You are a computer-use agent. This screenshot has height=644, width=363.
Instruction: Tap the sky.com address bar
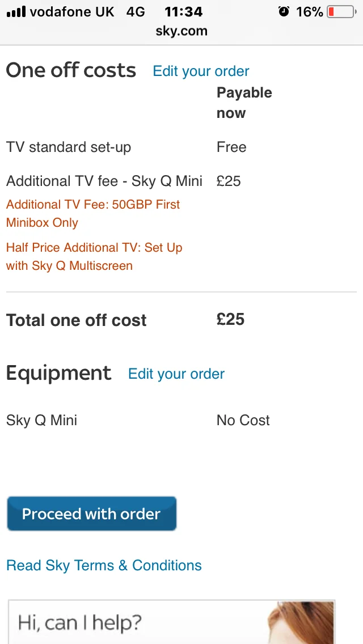pos(181,31)
